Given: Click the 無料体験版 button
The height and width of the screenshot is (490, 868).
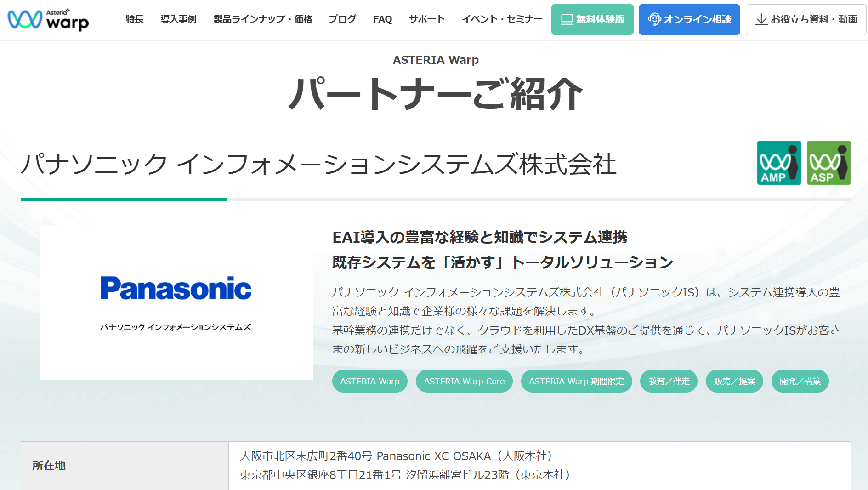Looking at the screenshot, I should (592, 19).
